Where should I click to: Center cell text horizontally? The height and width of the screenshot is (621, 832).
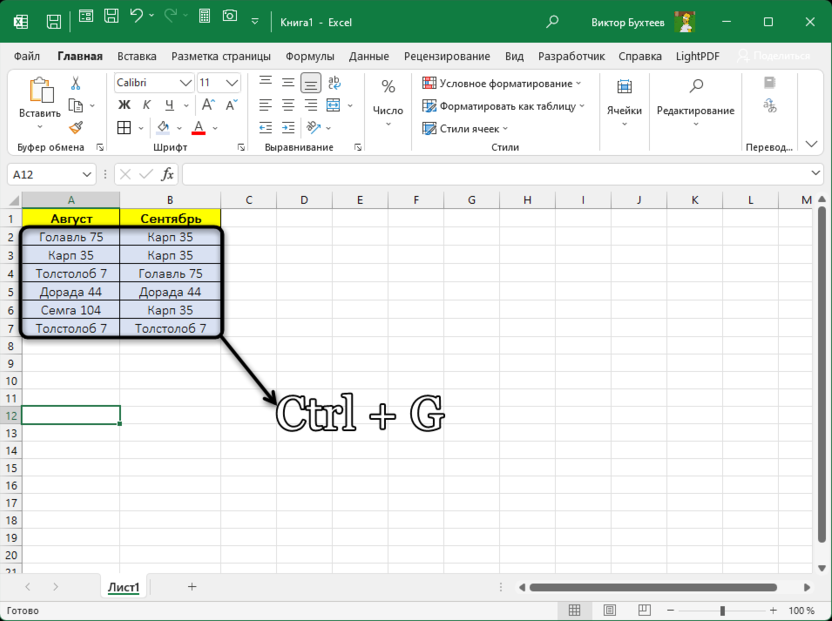coord(288,105)
